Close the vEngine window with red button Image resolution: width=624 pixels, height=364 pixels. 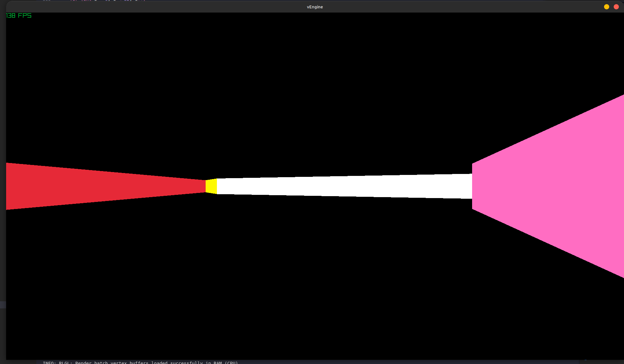coord(616,7)
